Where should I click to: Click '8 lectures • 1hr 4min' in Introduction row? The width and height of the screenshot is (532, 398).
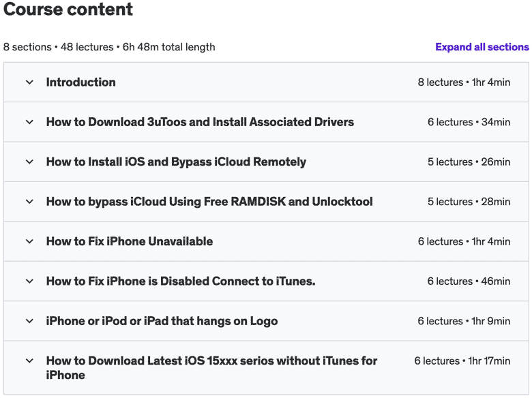click(x=464, y=82)
